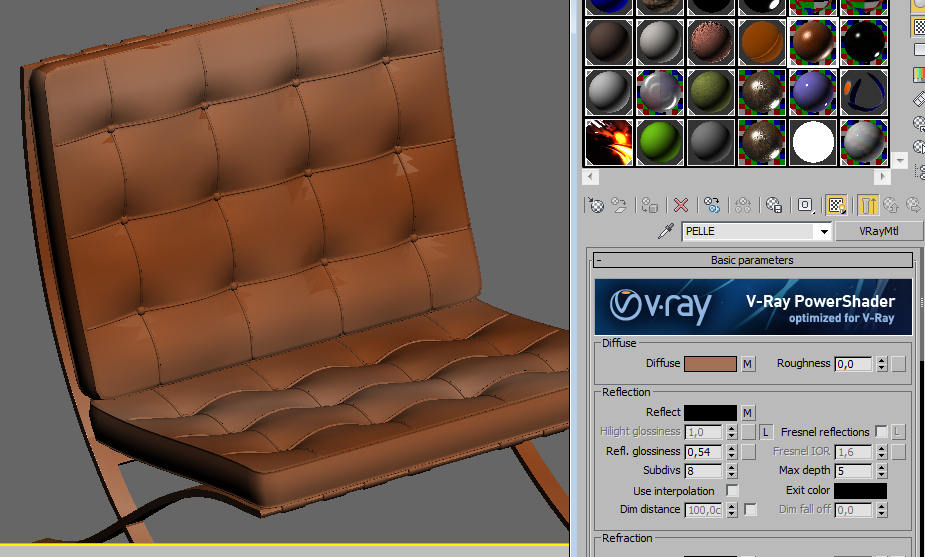Increase Subdivs value with spinner
The height and width of the screenshot is (557, 925).
tap(732, 467)
